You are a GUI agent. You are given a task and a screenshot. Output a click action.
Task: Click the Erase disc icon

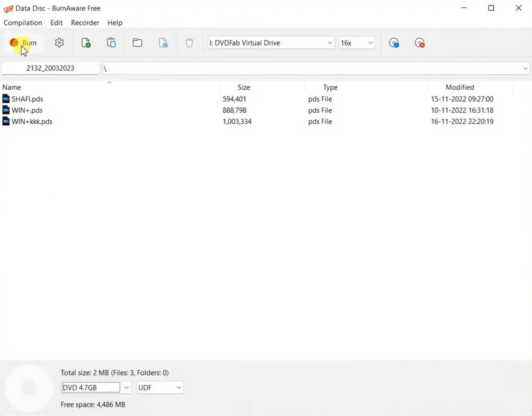click(x=420, y=43)
